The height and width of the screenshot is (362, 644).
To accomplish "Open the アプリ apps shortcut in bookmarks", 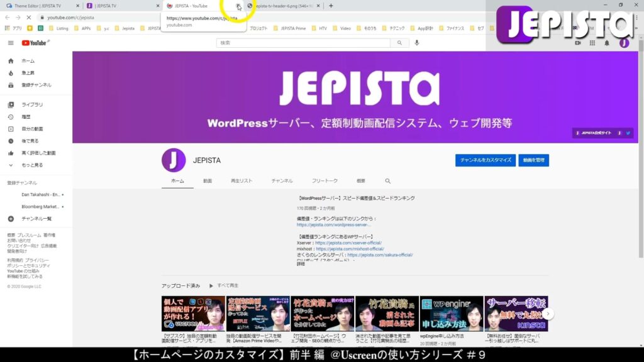I will (x=13, y=28).
